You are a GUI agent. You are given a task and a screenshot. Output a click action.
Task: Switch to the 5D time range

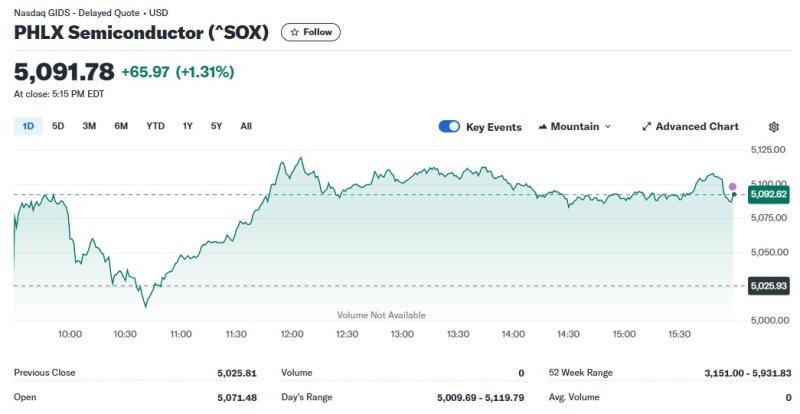(58, 126)
